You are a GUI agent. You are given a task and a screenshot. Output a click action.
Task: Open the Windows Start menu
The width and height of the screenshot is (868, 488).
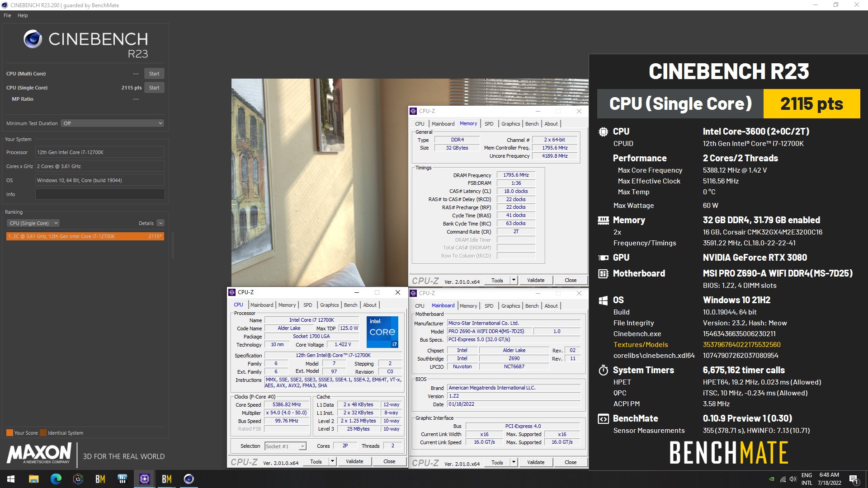[x=11, y=479]
